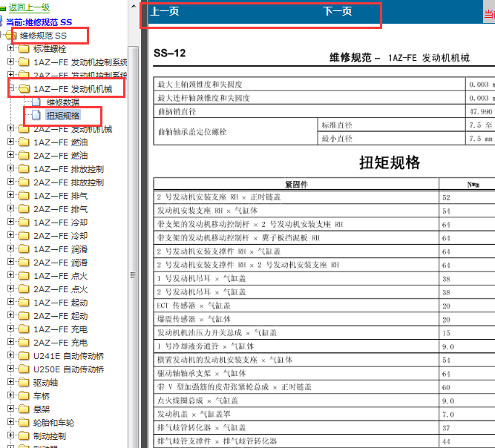
Task: Select the 驱动轴 tree label
Action: tap(45, 383)
